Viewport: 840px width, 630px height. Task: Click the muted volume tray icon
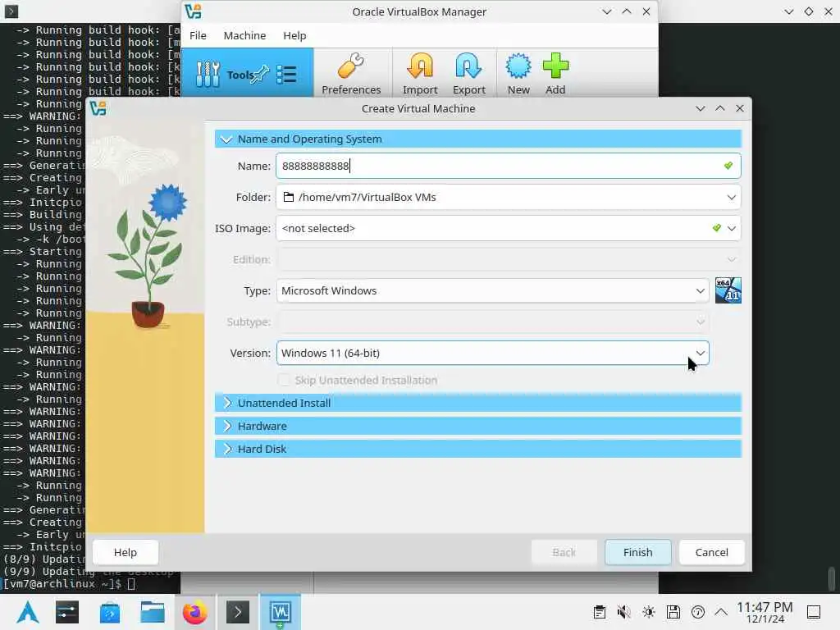click(x=623, y=612)
